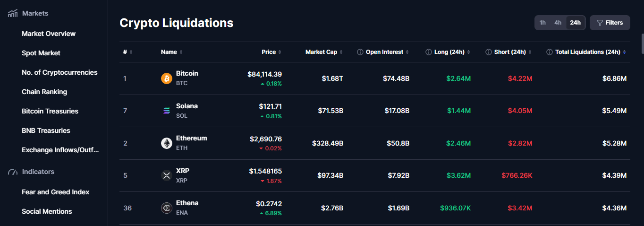Select the 24h timeframe option
The width and height of the screenshot is (644, 226).
pyautogui.click(x=575, y=23)
